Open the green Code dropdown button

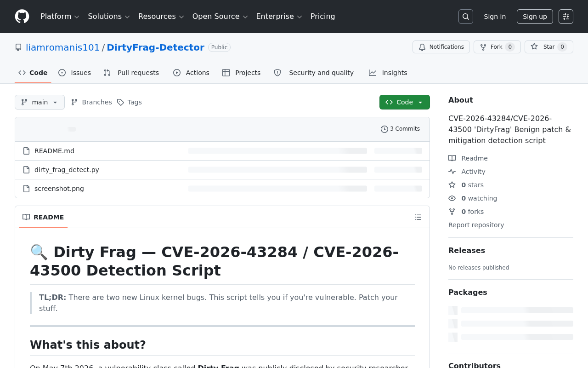pyautogui.click(x=405, y=102)
